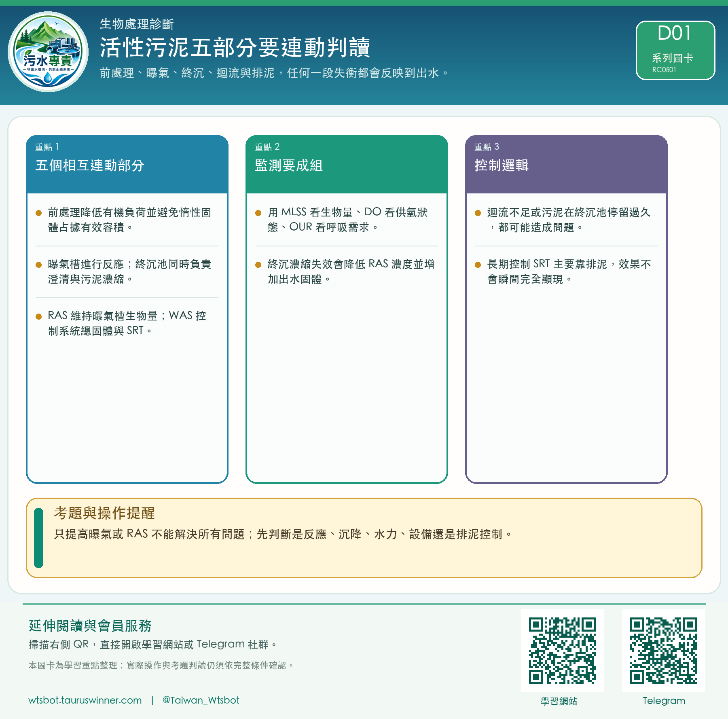Click the 重點 3 label

487,146
